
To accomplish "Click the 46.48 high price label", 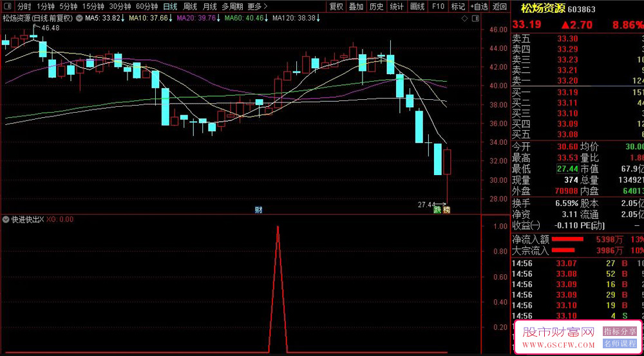I will pyautogui.click(x=50, y=28).
